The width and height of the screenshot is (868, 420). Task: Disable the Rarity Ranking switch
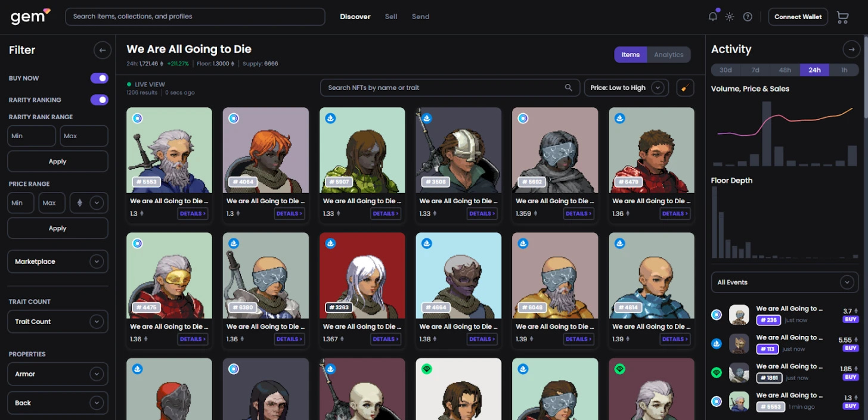click(100, 99)
